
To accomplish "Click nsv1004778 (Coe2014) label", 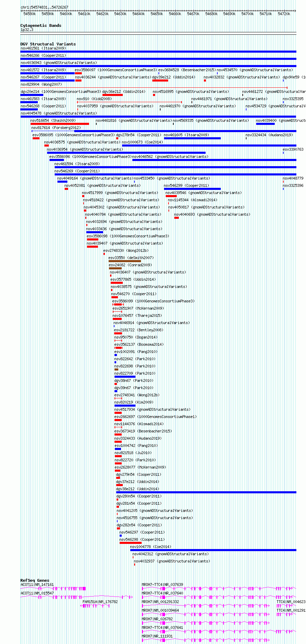I will tap(151, 547).
